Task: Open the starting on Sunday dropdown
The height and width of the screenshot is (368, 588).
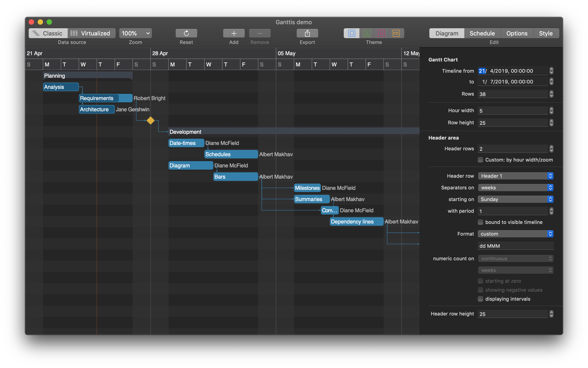Action: tap(516, 199)
